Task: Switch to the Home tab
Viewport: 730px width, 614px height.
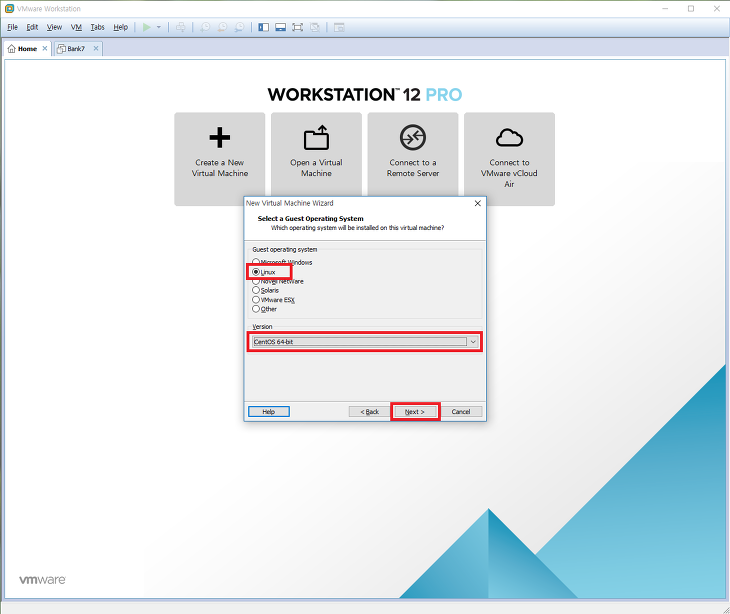Action: 27,48
